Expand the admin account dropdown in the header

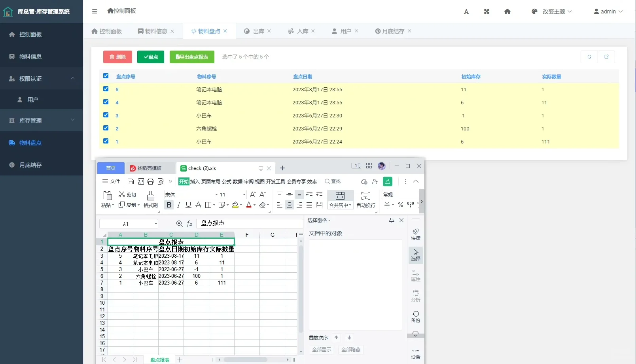tap(608, 11)
